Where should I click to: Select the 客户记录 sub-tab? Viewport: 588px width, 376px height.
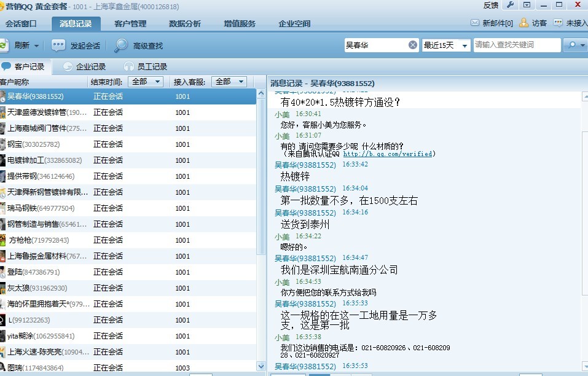[25, 67]
